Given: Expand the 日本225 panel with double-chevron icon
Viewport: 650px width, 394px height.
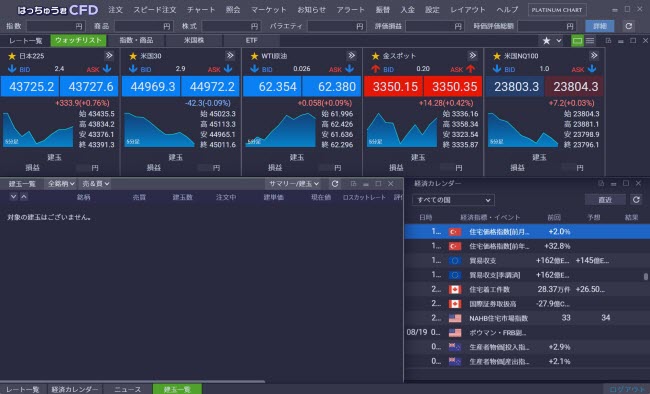Looking at the screenshot, I should pyautogui.click(x=109, y=56).
